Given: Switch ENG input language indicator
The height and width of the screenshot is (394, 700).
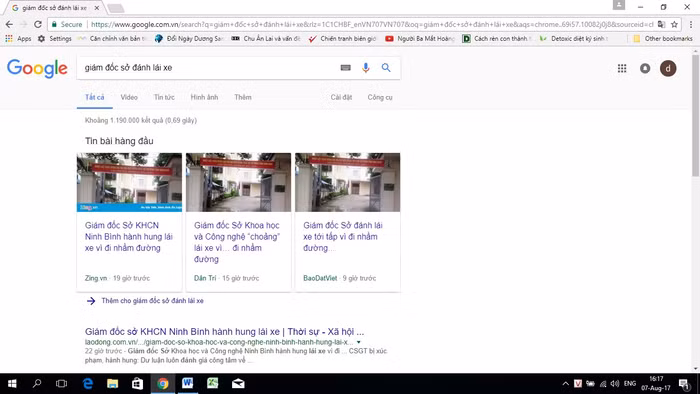Looking at the screenshot, I should pyautogui.click(x=630, y=384).
